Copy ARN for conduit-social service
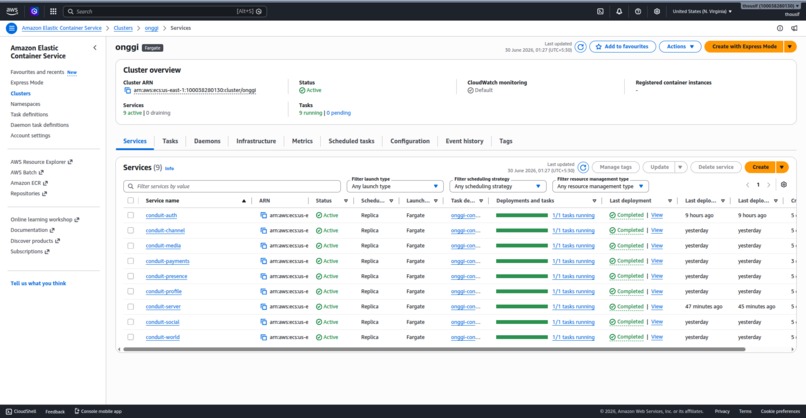This screenshot has height=418, width=806. pyautogui.click(x=264, y=322)
